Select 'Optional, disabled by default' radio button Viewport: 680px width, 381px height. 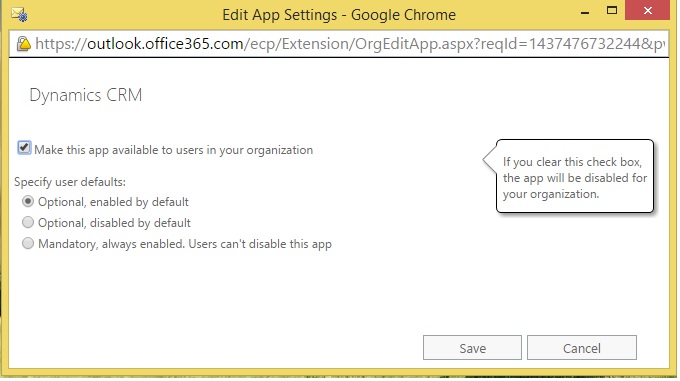coord(28,222)
